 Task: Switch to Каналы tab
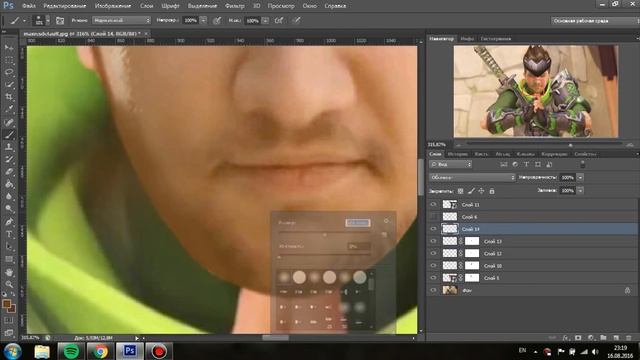pos(525,154)
